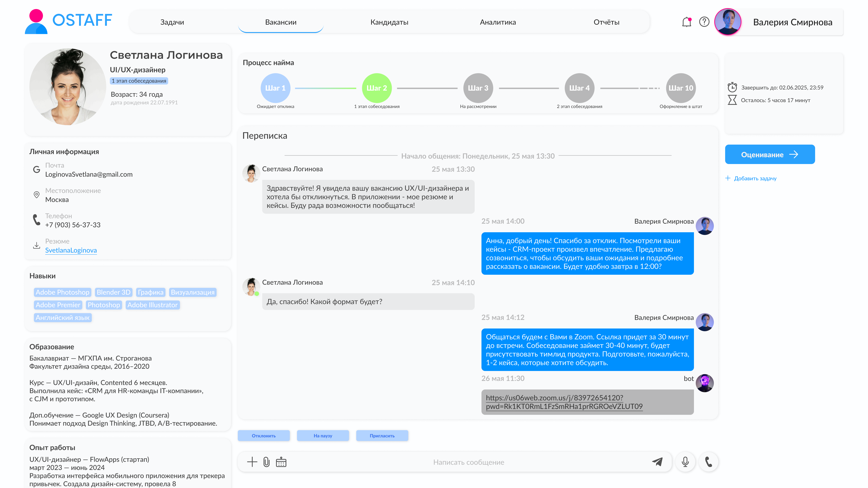Viewport: 868px width, 488px height.
Task: Open the calendar icon in message bar
Action: (281, 462)
